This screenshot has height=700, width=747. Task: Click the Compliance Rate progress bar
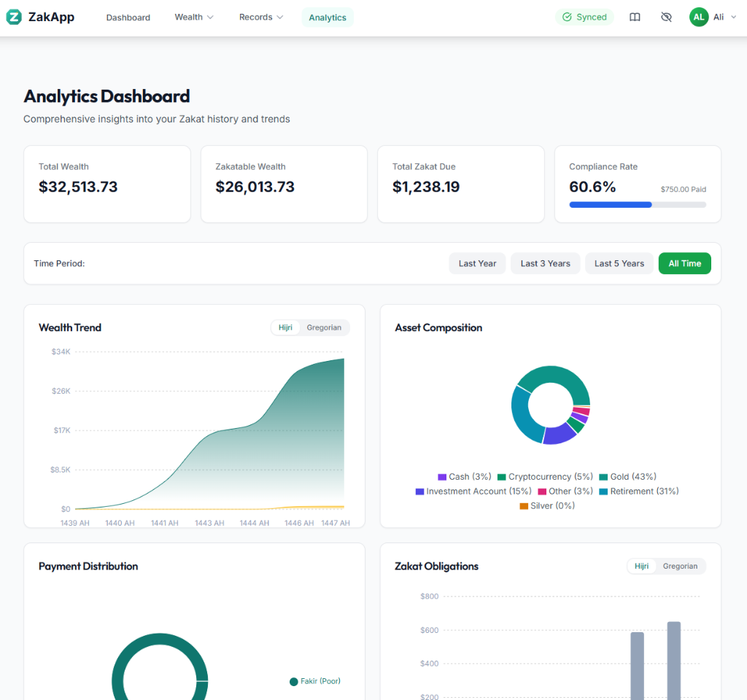(637, 205)
